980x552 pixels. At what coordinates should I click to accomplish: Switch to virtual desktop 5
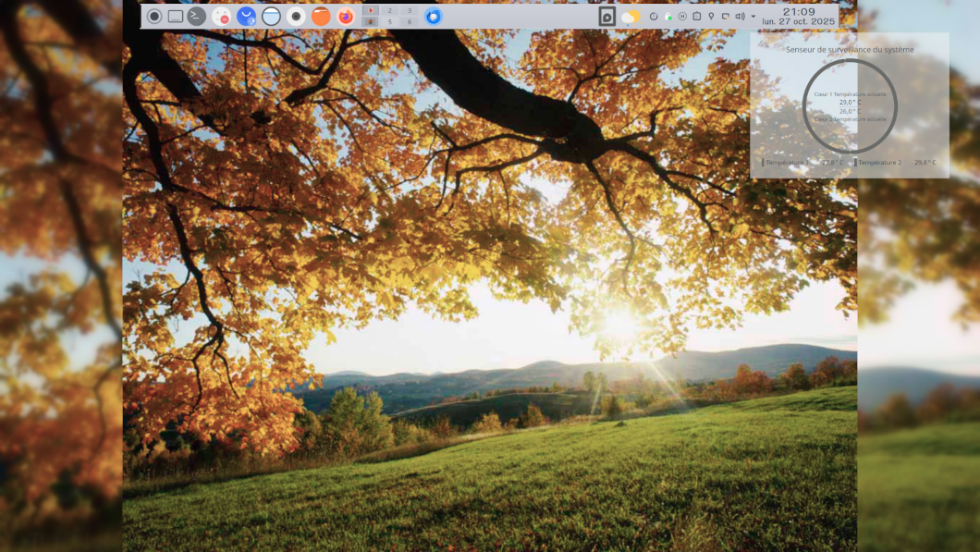pos(390,22)
